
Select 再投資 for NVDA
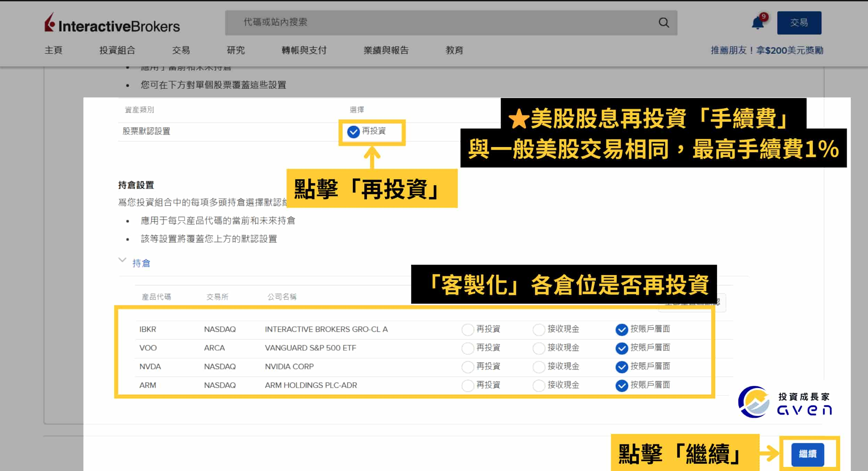(x=467, y=367)
